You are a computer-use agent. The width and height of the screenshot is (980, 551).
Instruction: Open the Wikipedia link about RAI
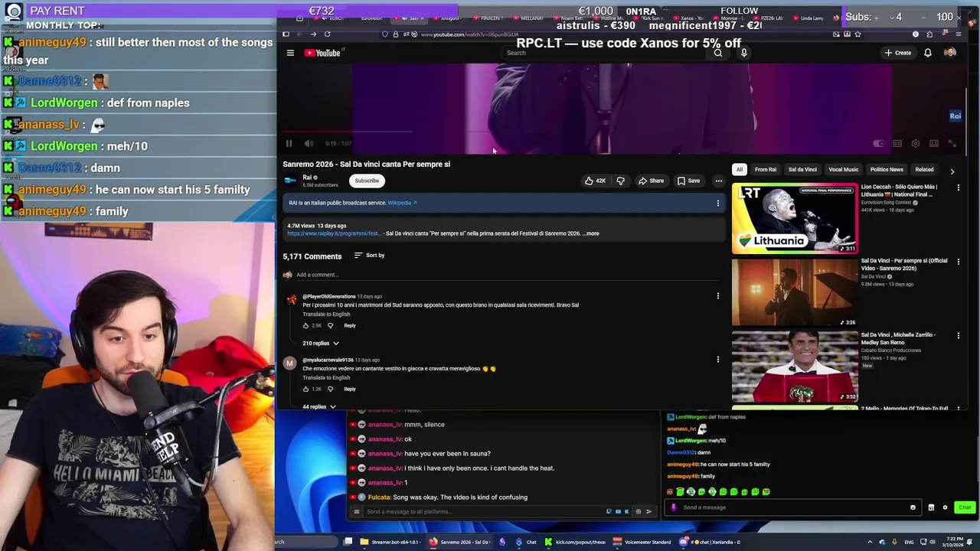point(402,203)
